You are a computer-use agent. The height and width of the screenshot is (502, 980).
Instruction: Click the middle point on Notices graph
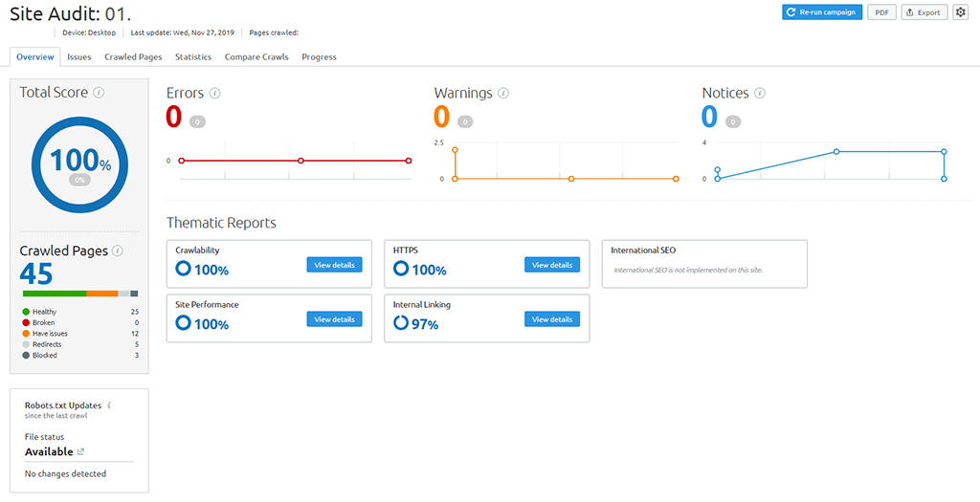836,152
